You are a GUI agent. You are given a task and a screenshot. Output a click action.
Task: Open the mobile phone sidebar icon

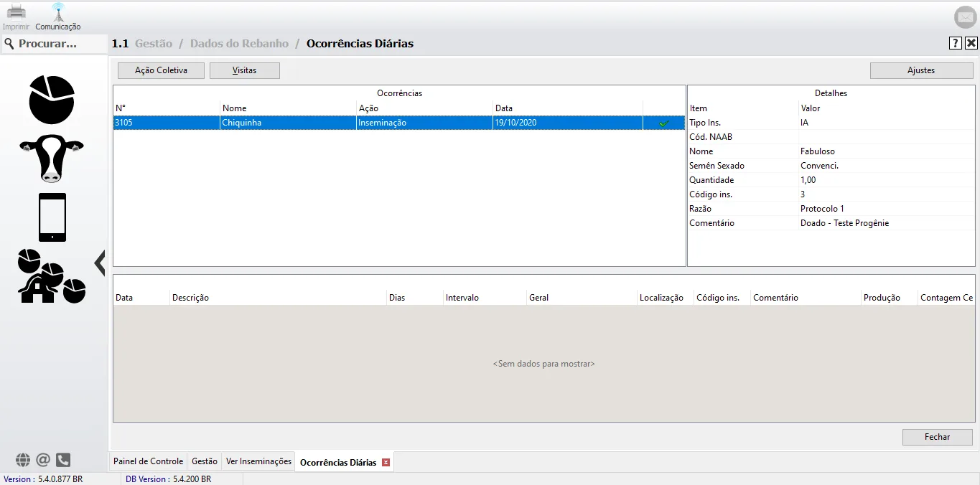(x=52, y=217)
